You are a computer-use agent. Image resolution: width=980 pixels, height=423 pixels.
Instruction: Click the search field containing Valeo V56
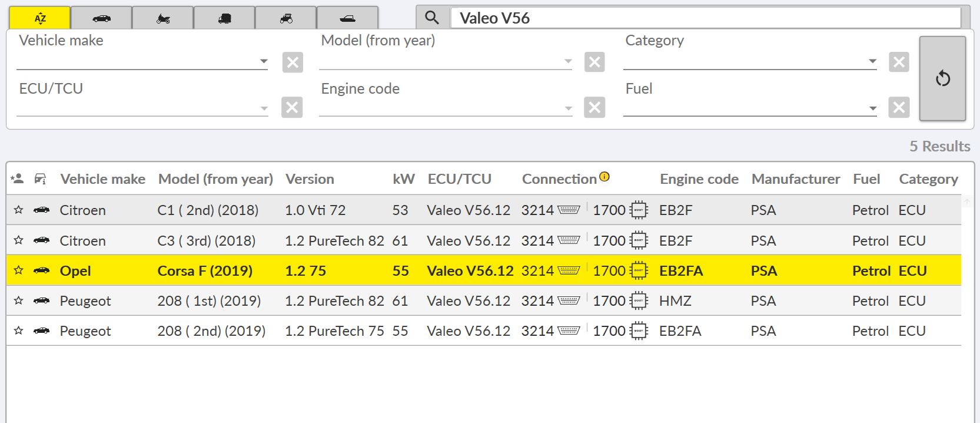tap(705, 18)
